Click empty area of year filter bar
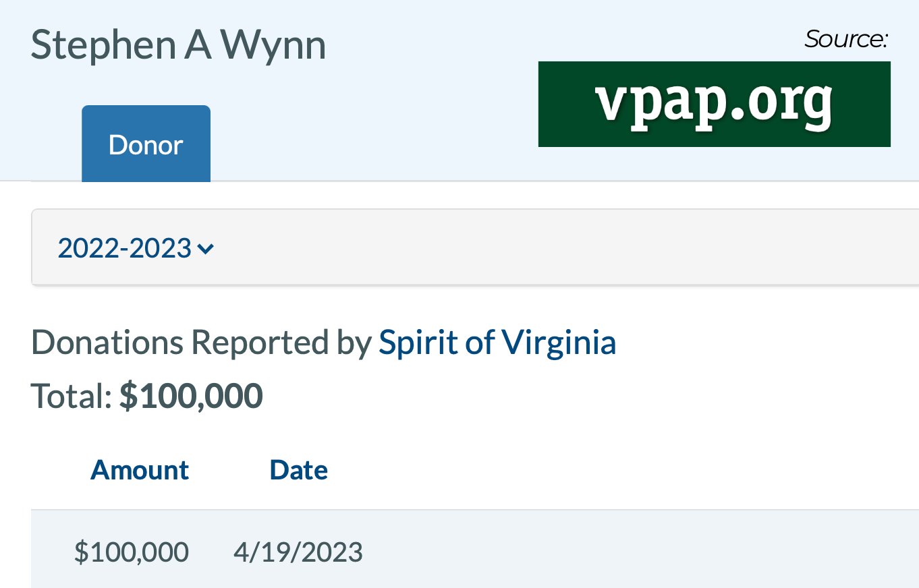 pos(540,248)
